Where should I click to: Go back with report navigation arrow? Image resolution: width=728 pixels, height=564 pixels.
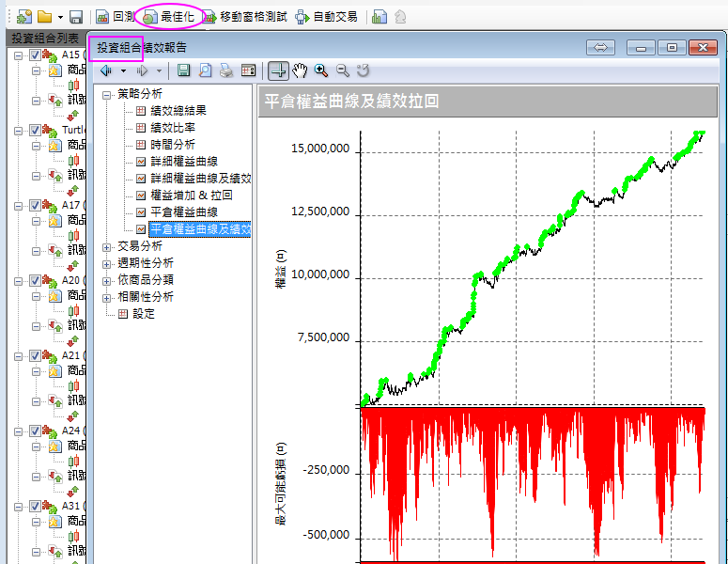point(107,70)
